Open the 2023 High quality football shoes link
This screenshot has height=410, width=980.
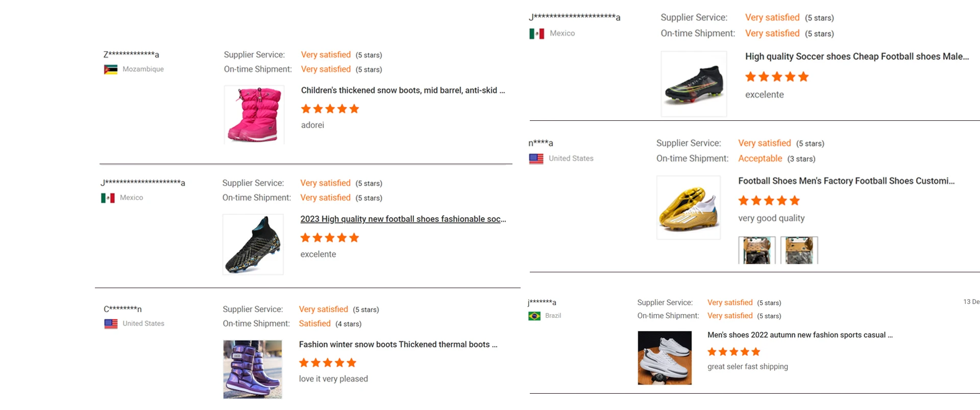(403, 219)
